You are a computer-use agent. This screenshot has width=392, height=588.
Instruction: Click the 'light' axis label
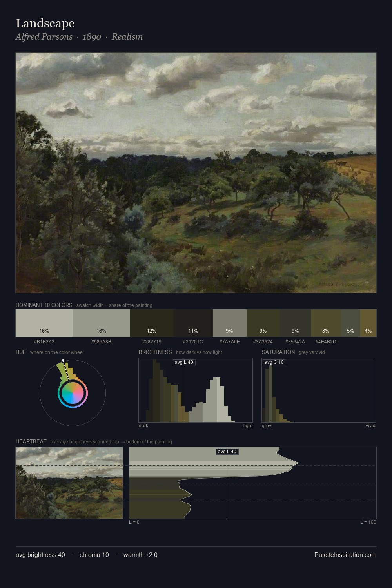click(248, 425)
